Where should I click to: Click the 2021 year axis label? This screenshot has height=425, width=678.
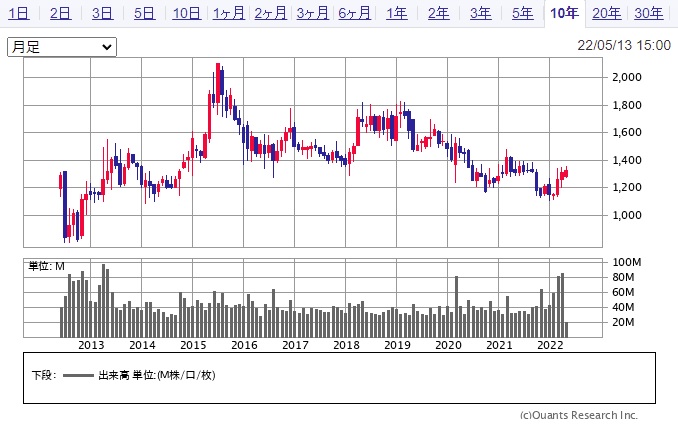pyautogui.click(x=499, y=345)
